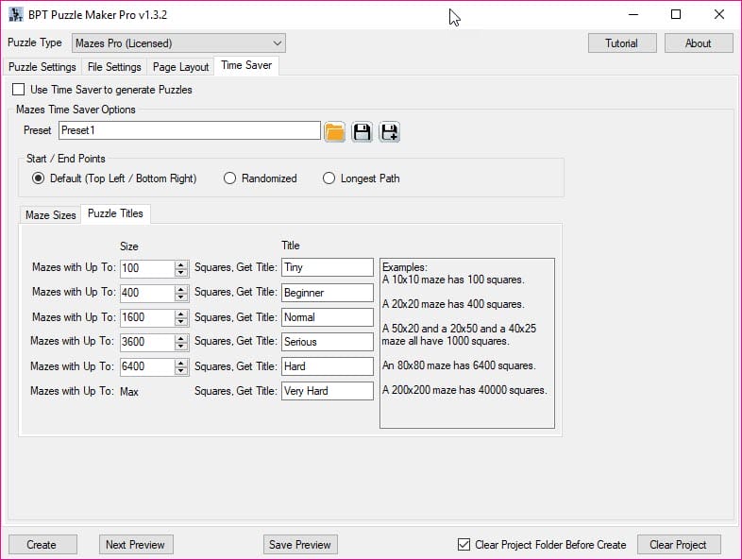Open the Tutorial
742x560 pixels.
pyautogui.click(x=622, y=43)
